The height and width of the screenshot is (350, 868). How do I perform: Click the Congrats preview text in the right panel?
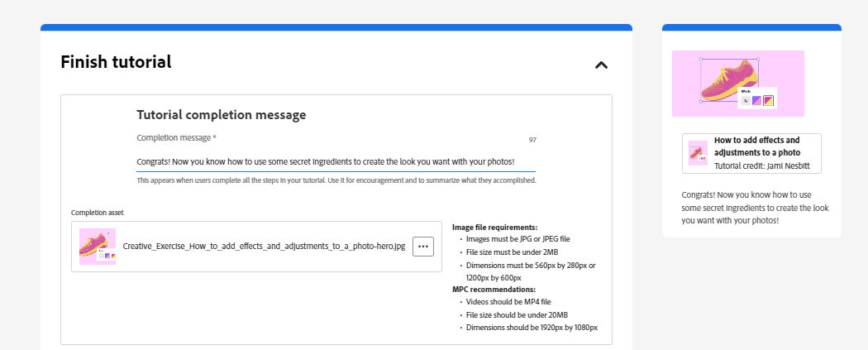[755, 208]
